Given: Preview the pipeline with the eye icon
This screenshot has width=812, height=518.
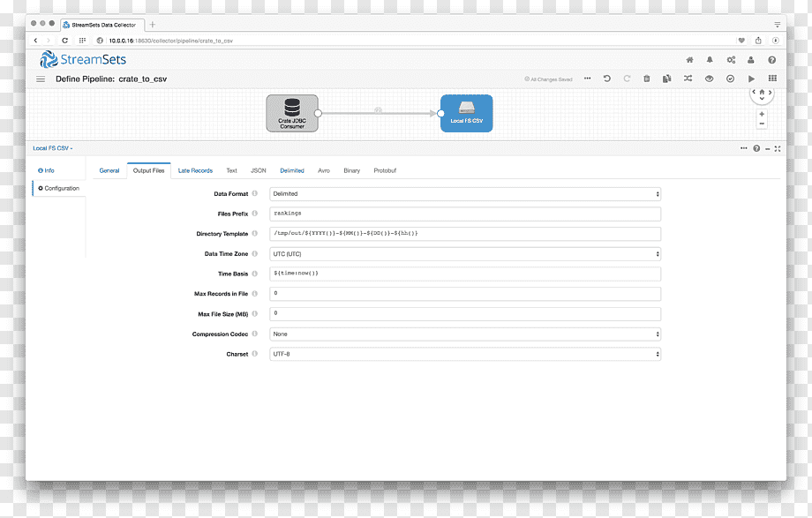Looking at the screenshot, I should click(709, 79).
